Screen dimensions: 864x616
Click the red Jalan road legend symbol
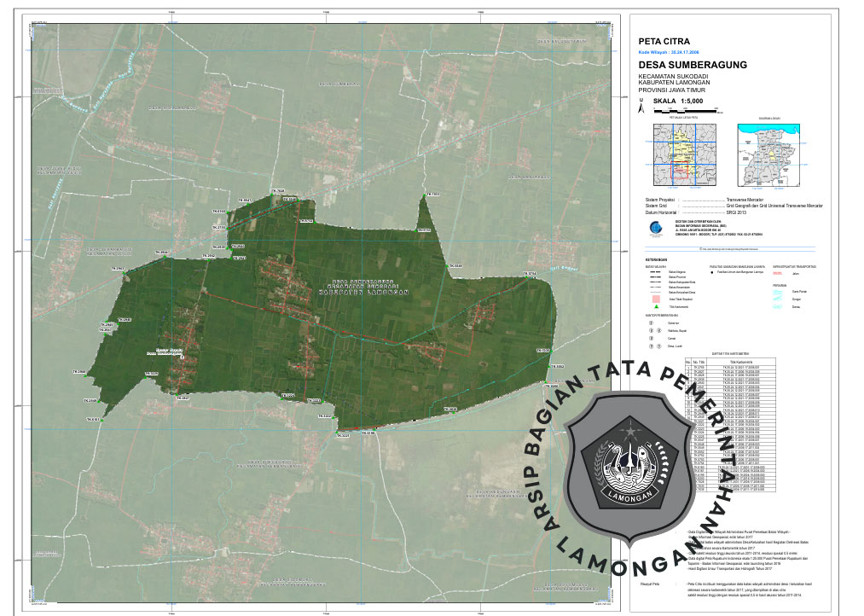click(777, 273)
